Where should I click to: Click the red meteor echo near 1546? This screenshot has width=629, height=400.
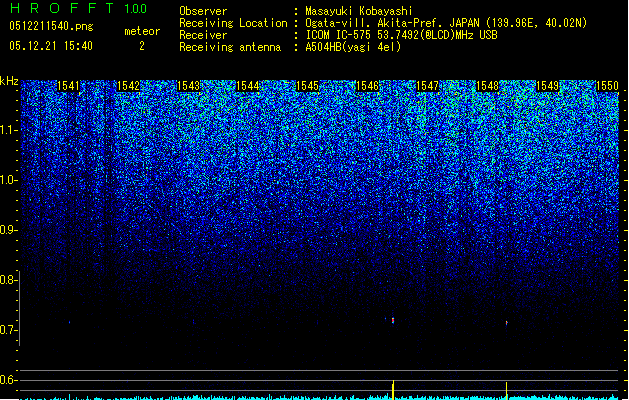393,320
